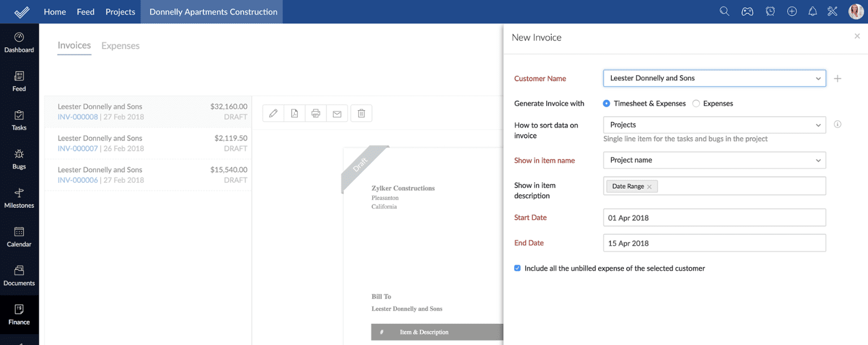Click the sort data info icon
Screen dimensions: 868x345
[838, 124]
